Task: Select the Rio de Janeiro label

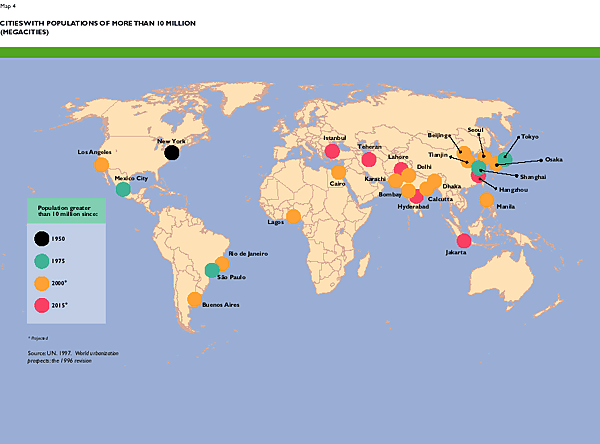Action: (248, 254)
